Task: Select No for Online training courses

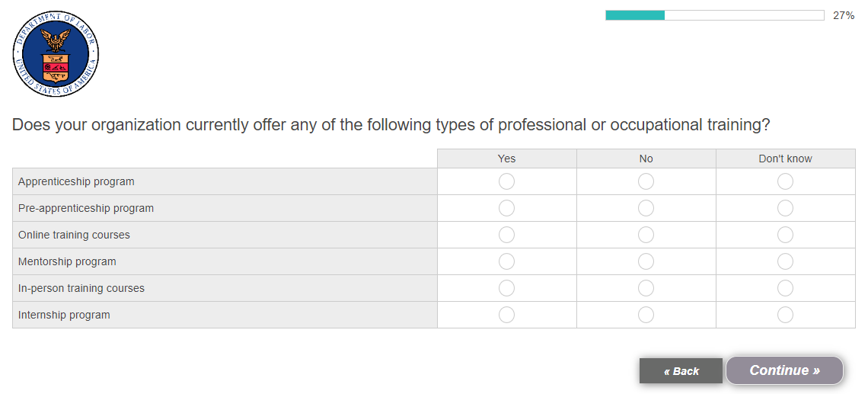Action: (x=646, y=235)
